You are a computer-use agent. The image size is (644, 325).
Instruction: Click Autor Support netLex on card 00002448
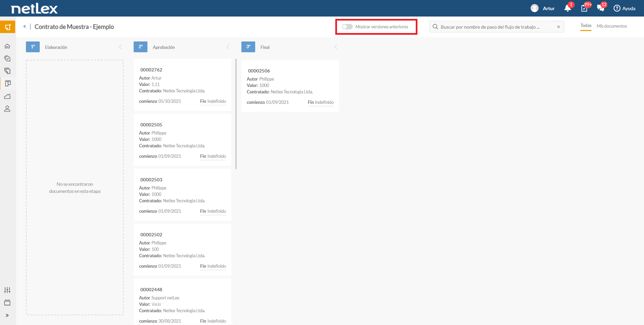(159, 298)
